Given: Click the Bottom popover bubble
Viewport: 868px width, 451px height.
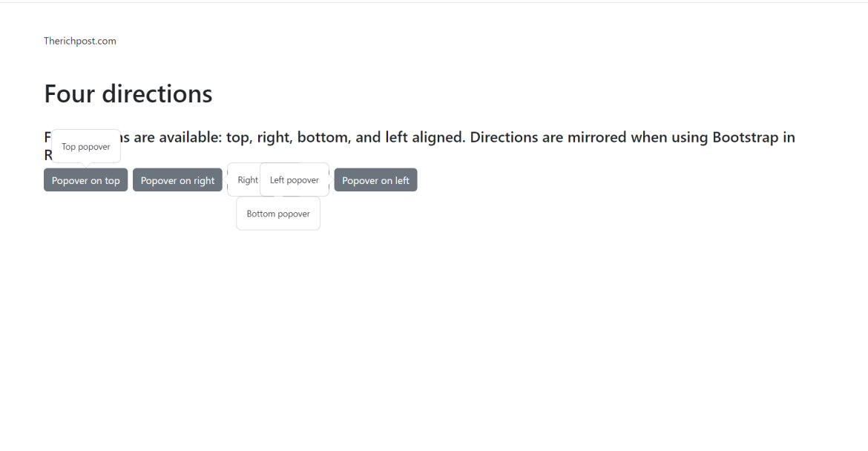Looking at the screenshot, I should (277, 214).
